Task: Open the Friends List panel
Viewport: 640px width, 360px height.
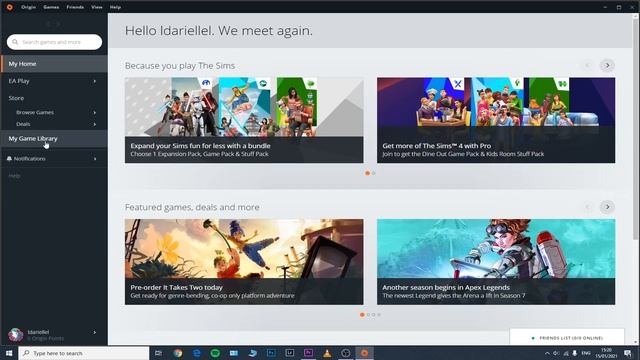Action: [x=567, y=338]
